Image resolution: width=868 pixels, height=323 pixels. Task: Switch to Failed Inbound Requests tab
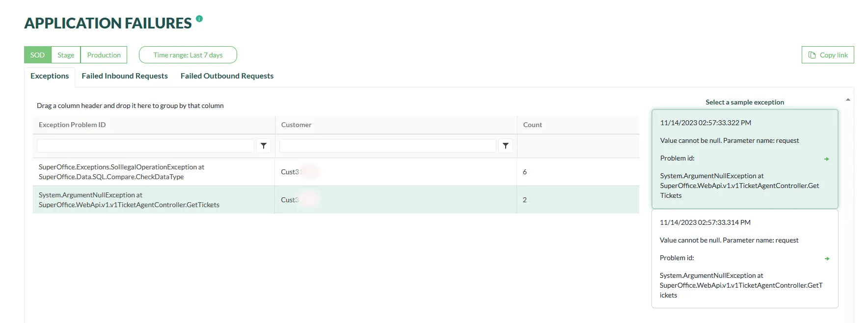[125, 76]
